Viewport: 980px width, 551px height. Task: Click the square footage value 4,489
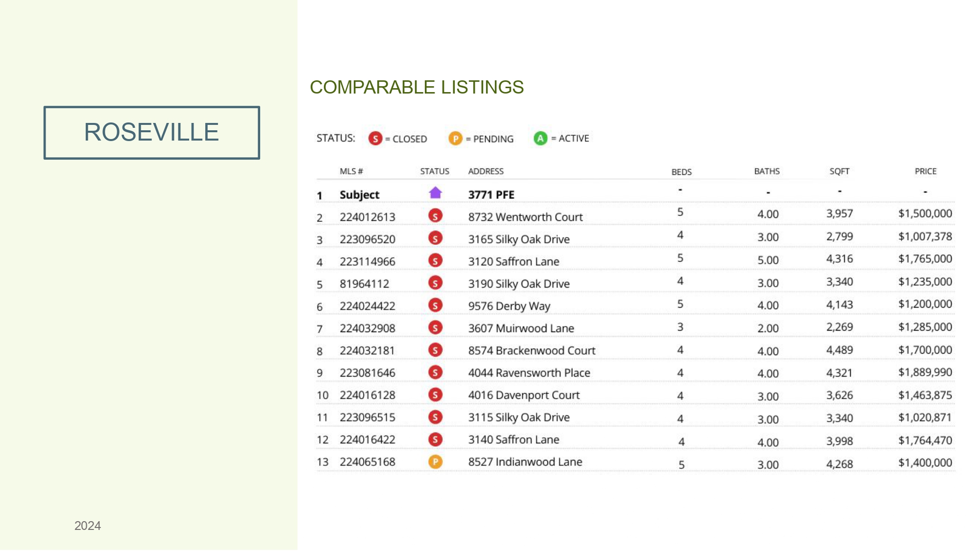(839, 350)
